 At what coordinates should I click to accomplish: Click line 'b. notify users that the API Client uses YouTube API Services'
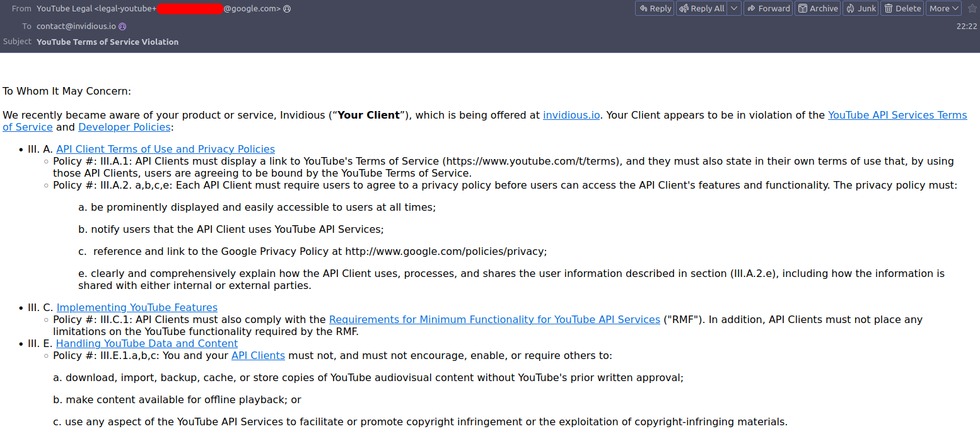coord(231,229)
